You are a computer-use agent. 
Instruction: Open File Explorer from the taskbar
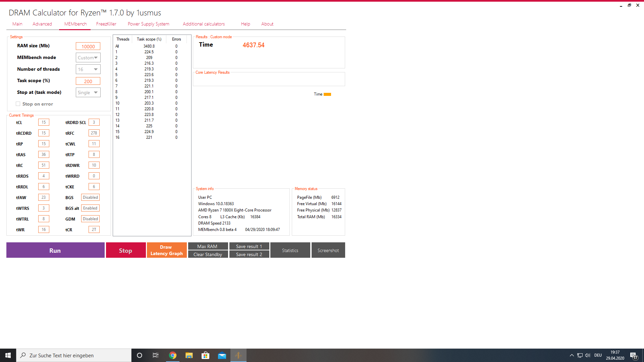pos(189,355)
